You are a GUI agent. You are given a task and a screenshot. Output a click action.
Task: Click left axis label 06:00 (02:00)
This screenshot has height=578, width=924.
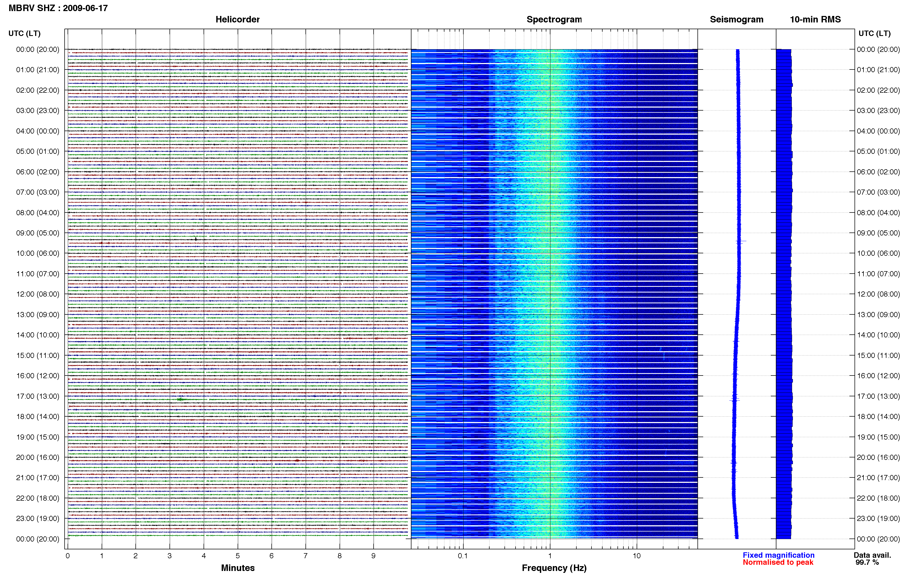click(x=38, y=172)
